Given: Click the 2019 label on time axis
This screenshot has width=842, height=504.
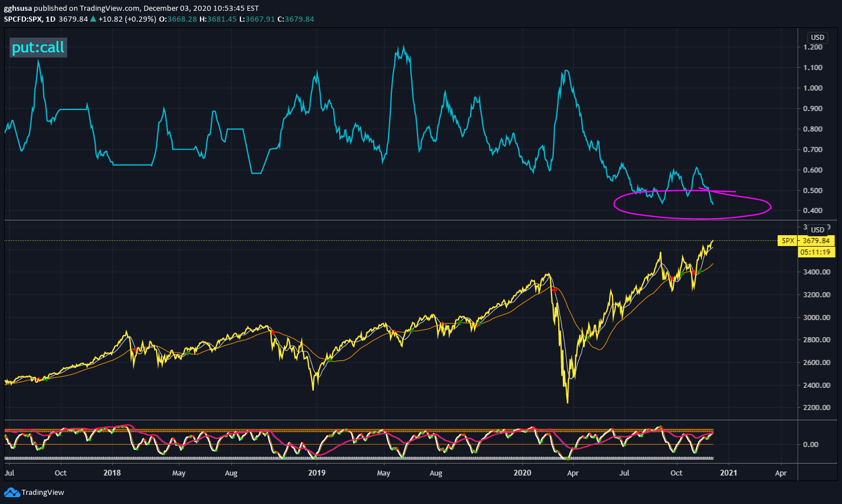Looking at the screenshot, I should [x=316, y=473].
